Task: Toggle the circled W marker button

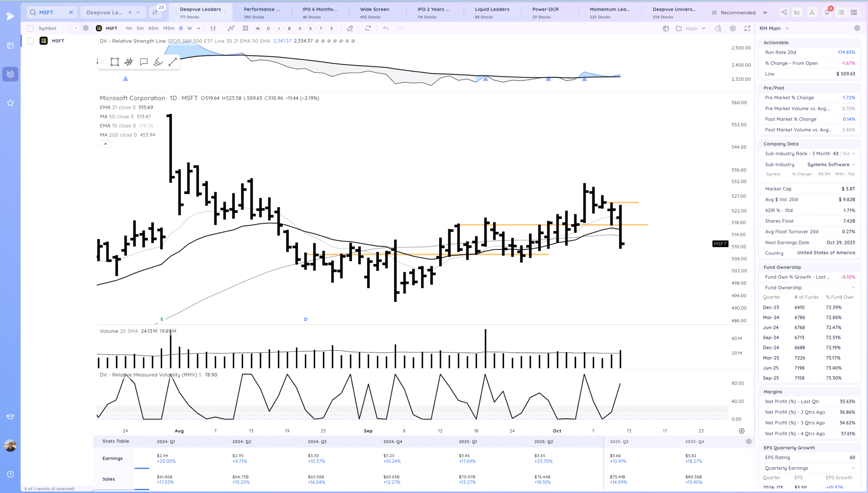Action: [258, 28]
